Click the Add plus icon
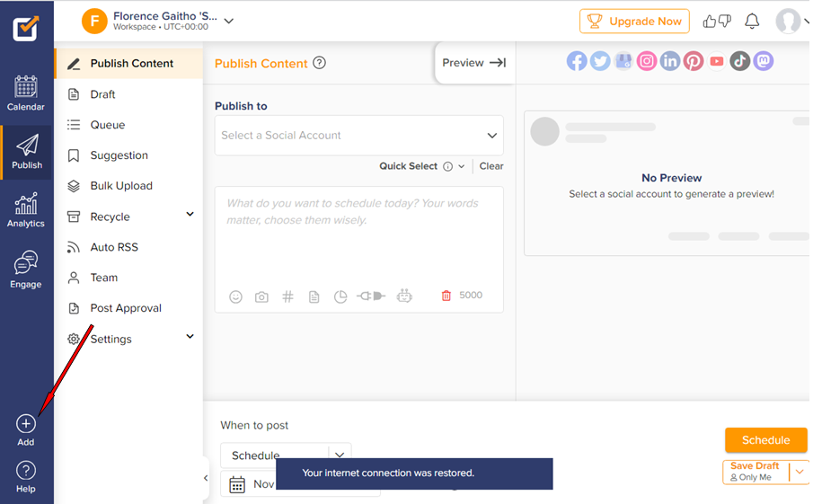The height and width of the screenshot is (504, 813). (x=26, y=424)
